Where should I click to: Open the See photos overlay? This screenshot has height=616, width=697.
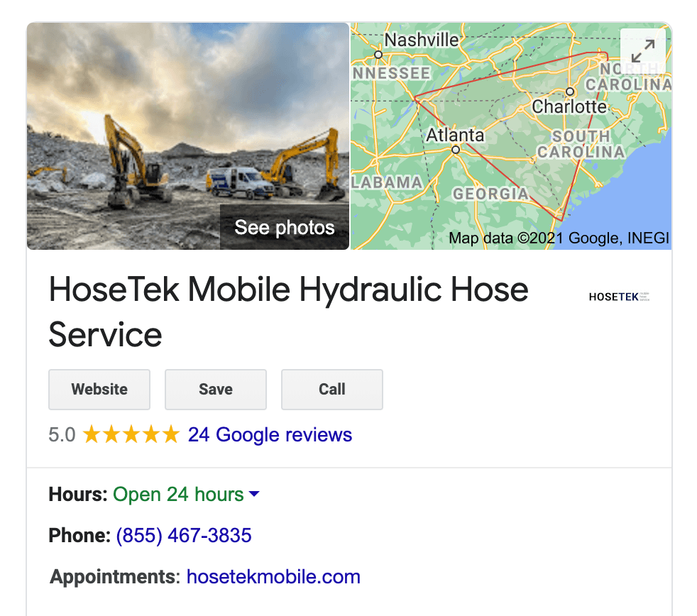point(285,227)
